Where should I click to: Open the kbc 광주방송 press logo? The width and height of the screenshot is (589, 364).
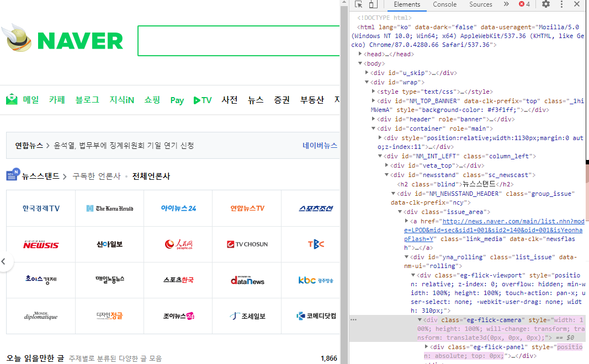click(316, 280)
